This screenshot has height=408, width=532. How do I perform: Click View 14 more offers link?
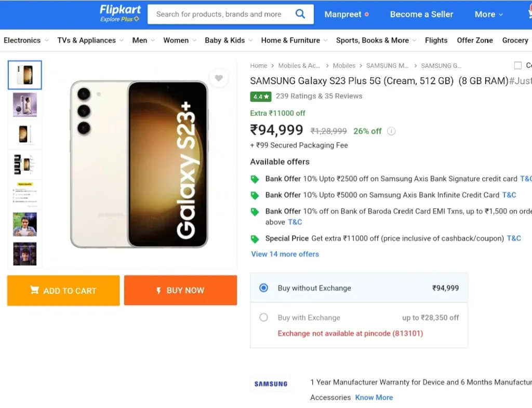pos(285,254)
